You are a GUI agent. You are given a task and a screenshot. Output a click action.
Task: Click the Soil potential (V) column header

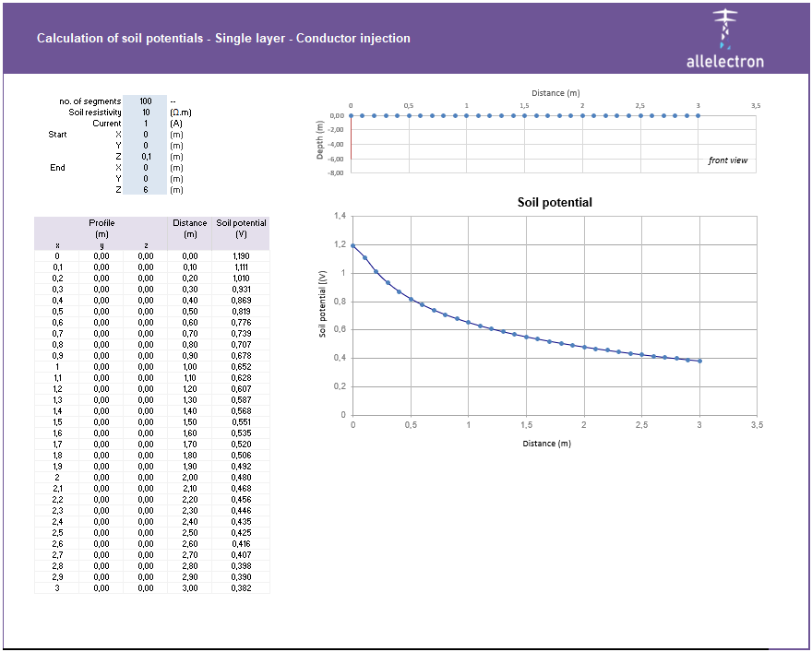pos(242,228)
